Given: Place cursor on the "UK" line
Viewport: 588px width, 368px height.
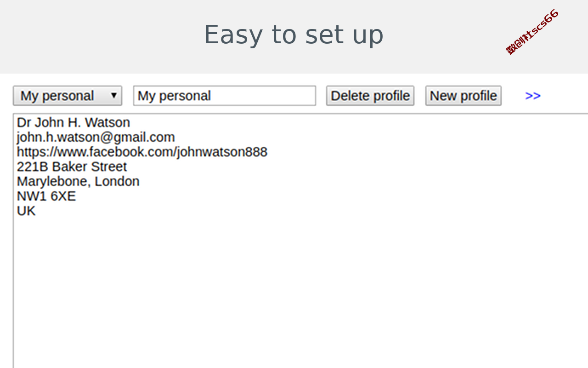Looking at the screenshot, I should pos(26,211).
